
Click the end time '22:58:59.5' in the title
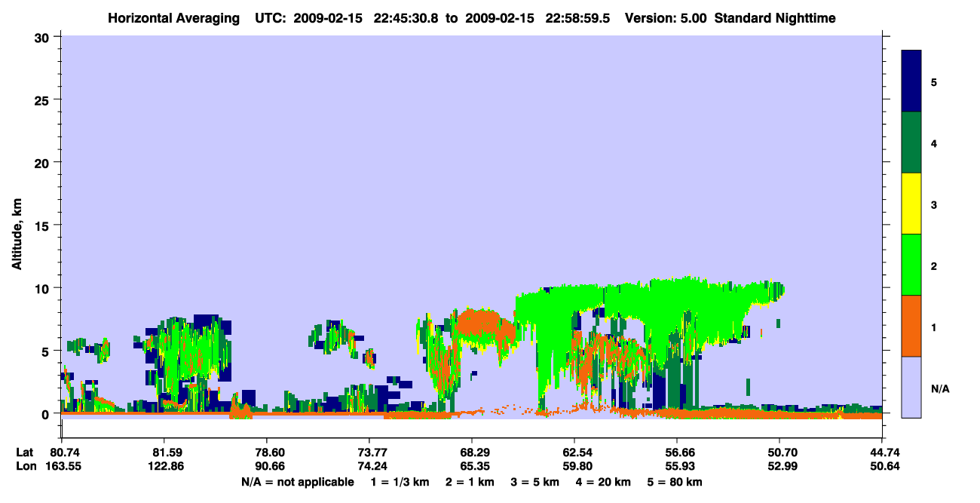(x=582, y=18)
